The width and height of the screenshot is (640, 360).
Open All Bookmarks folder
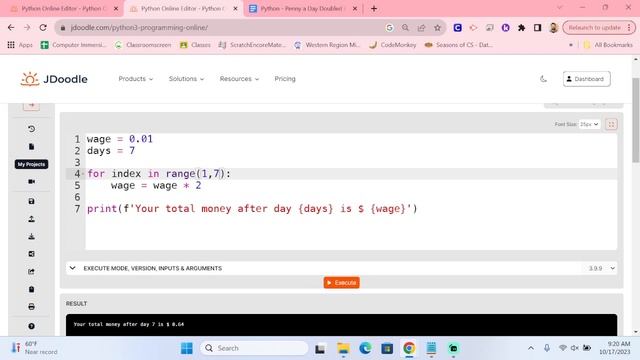point(608,45)
